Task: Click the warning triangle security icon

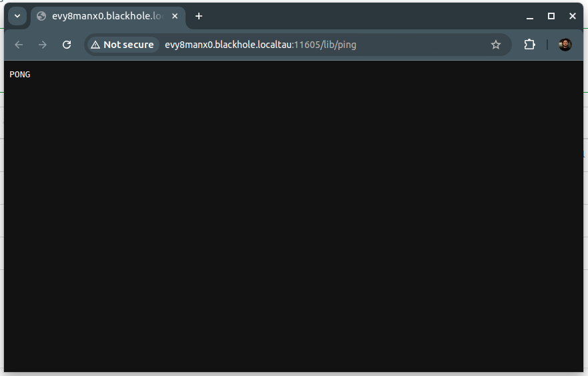Action: [95, 45]
